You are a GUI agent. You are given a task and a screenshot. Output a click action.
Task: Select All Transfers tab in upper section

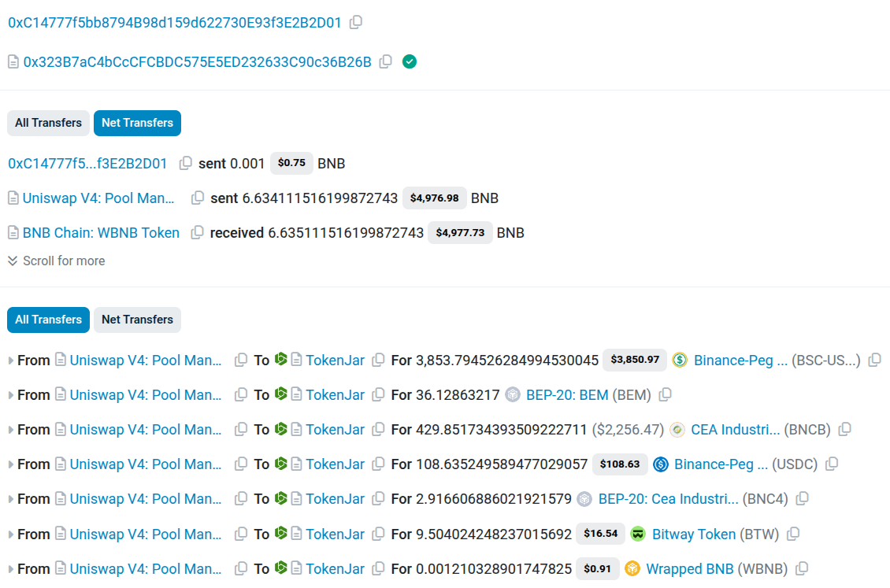[48, 123]
